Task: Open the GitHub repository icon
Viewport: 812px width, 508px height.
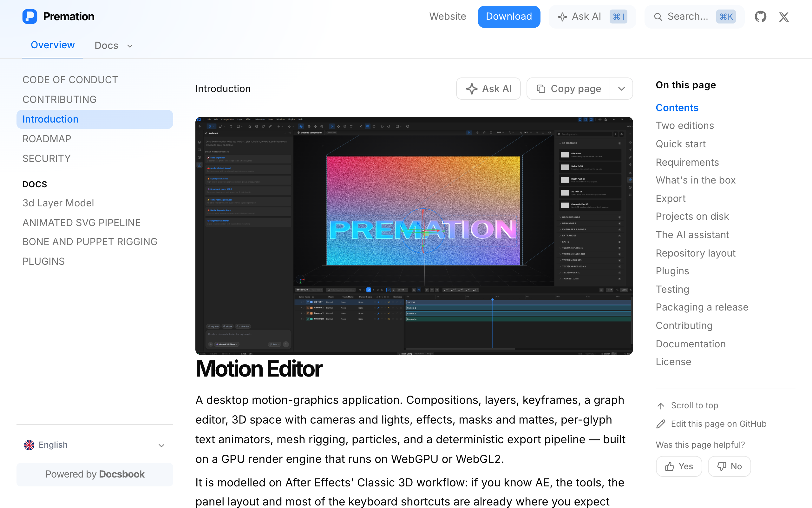Action: [x=760, y=17]
